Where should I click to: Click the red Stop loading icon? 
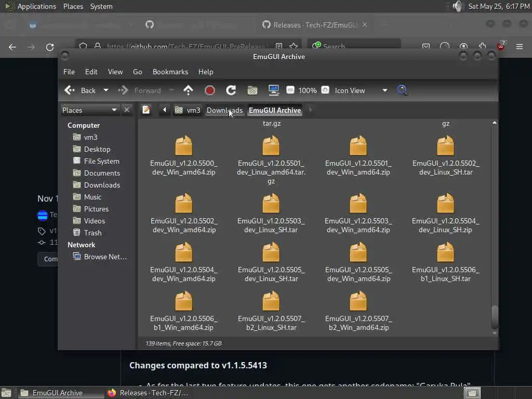pos(210,90)
